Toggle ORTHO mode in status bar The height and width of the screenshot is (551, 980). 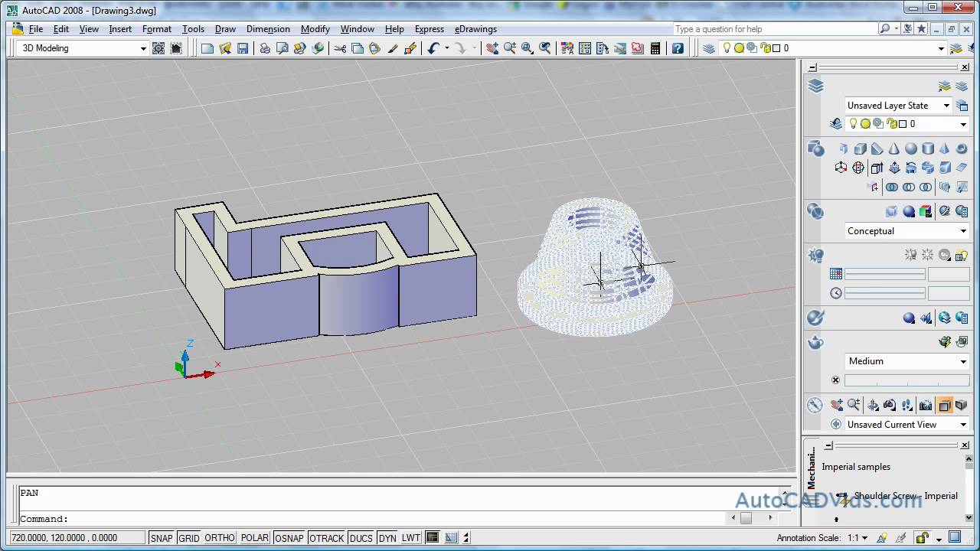tap(220, 538)
